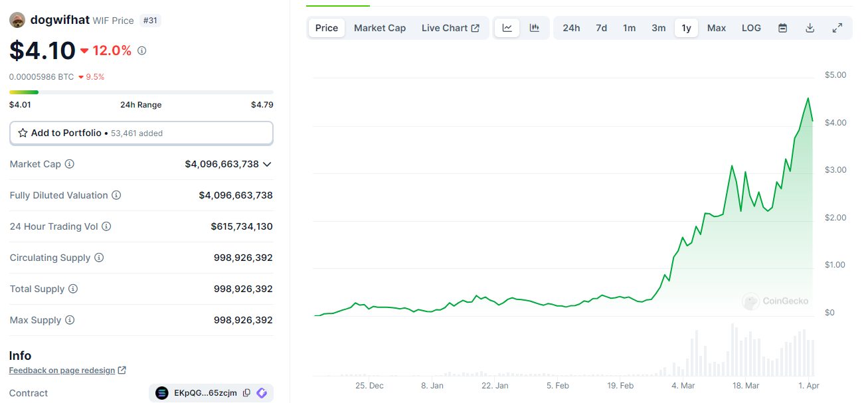Set chart range to 1y
Image resolution: width=868 pixels, height=403 pixels.
coord(687,28)
